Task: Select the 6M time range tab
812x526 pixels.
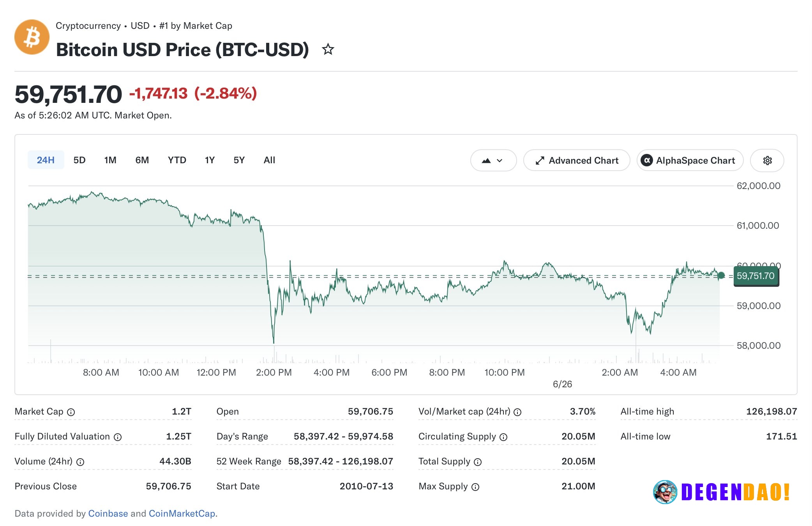Action: click(x=142, y=160)
